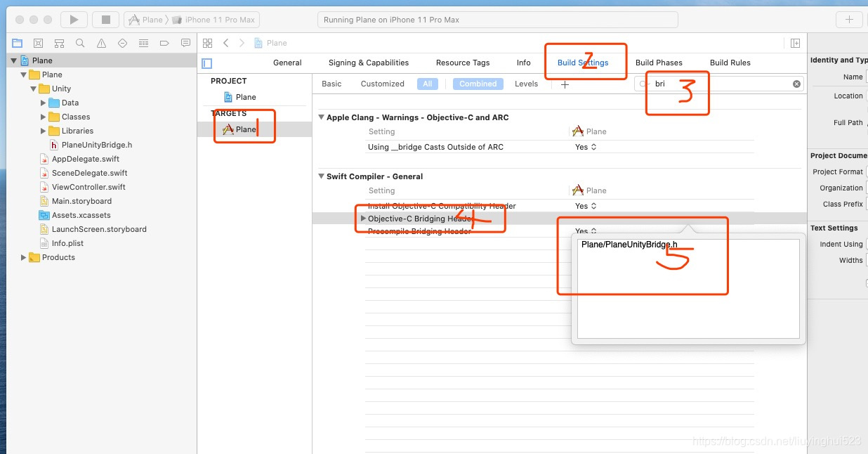
Task: Open the Debug navigator icon
Action: pyautogui.click(x=143, y=43)
